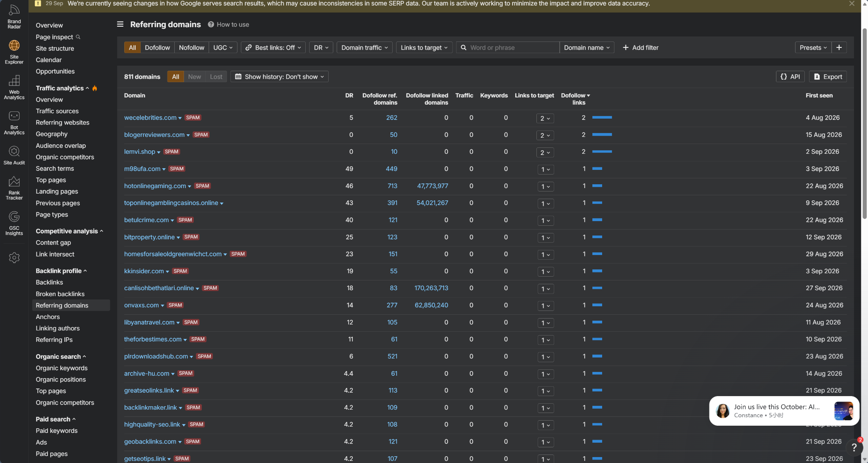Open Backlinks in the sidebar menu
Image resolution: width=868 pixels, height=463 pixels.
pyautogui.click(x=49, y=282)
